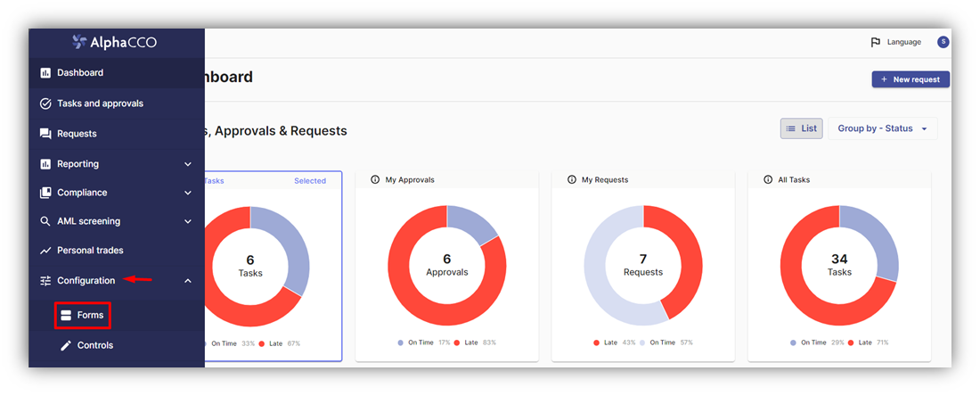
Task: Click the info icon next to My Approvals
Action: click(x=375, y=179)
